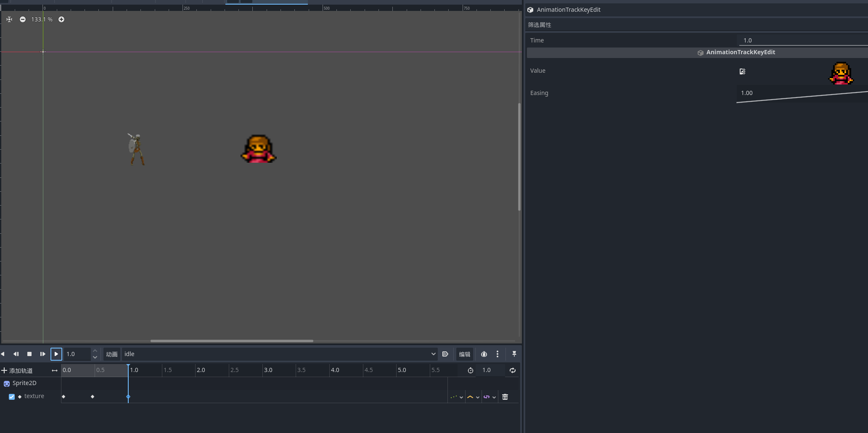Toggle animation looping
The width and height of the screenshot is (868, 433).
click(513, 370)
